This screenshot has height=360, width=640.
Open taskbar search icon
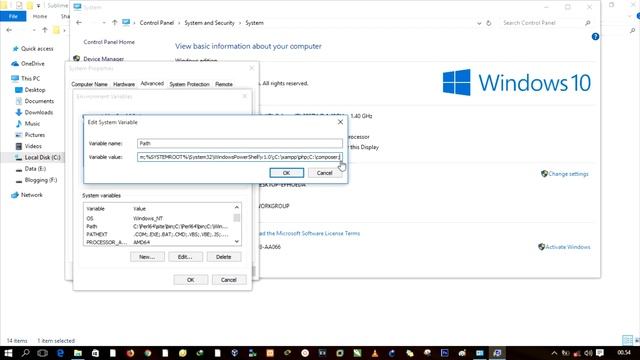tap(25, 353)
